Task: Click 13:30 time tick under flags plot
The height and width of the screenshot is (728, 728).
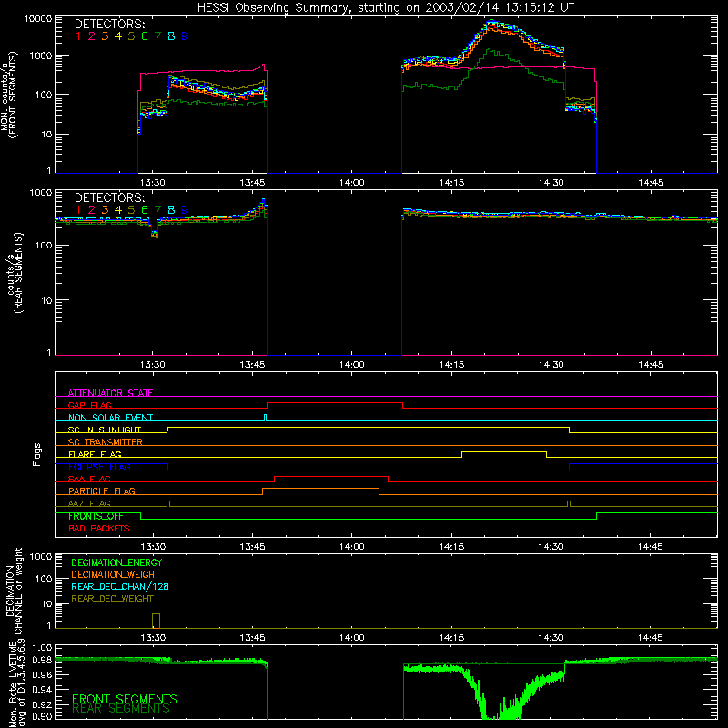Action: tap(152, 547)
